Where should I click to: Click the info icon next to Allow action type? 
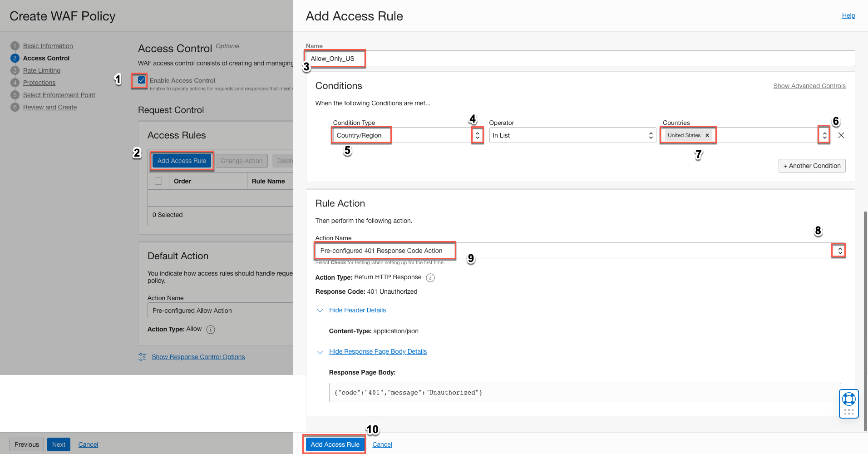pos(210,329)
